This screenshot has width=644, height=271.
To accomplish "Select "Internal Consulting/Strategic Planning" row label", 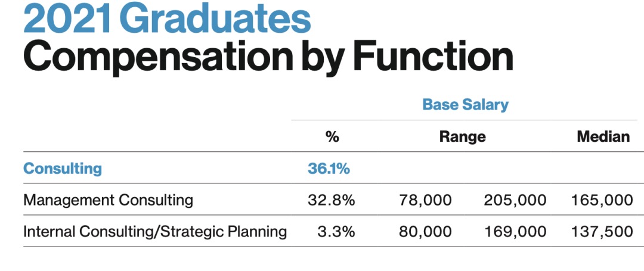I will 155,232.
